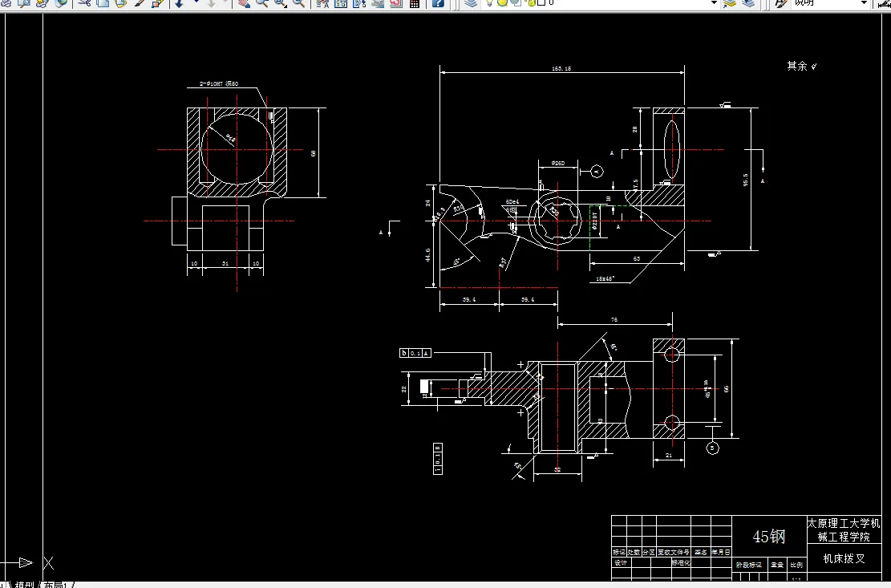Screen dimensions: 891x588
Task: Open the QuickCalc calculator icon
Action: [415, 3]
